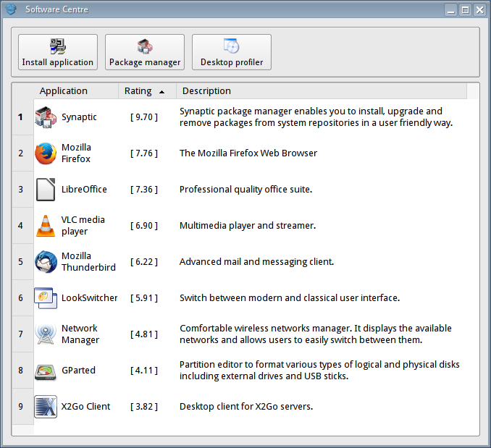Viewport: 491px width, 448px height.
Task: Select row number 9 header
Action: pos(22,407)
